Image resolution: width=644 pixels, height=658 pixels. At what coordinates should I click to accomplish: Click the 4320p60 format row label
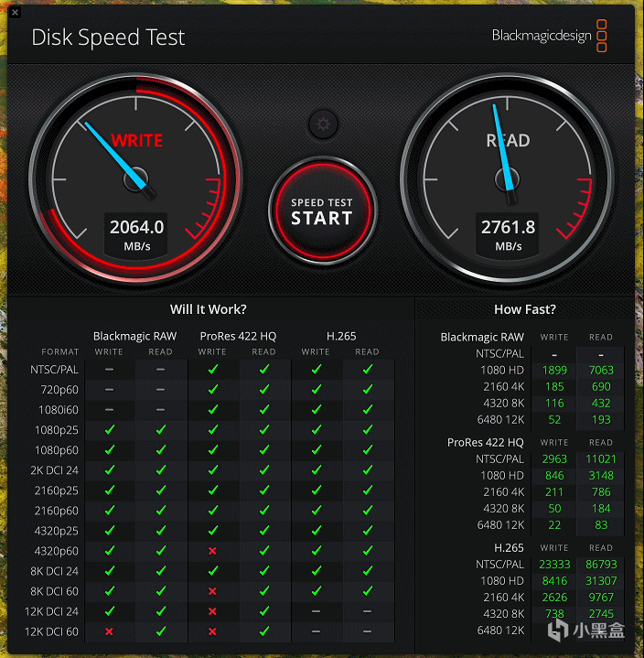tap(56, 551)
